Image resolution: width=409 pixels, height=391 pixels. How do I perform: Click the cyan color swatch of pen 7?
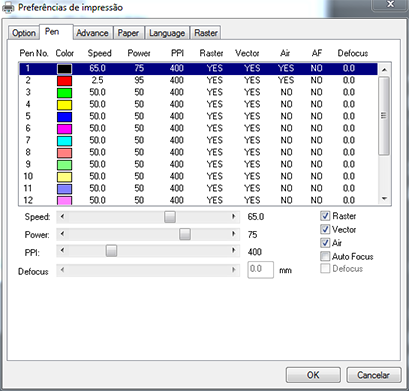[x=64, y=141]
